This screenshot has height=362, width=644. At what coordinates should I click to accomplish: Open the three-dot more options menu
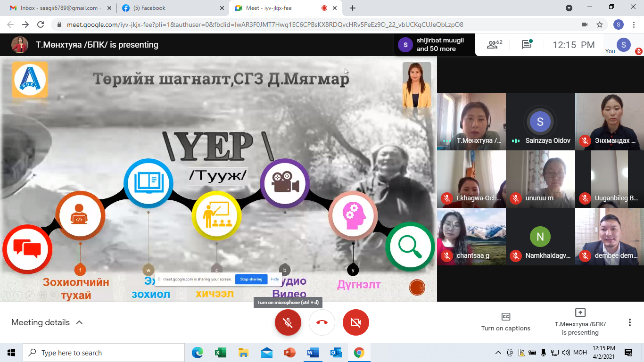pyautogui.click(x=630, y=322)
